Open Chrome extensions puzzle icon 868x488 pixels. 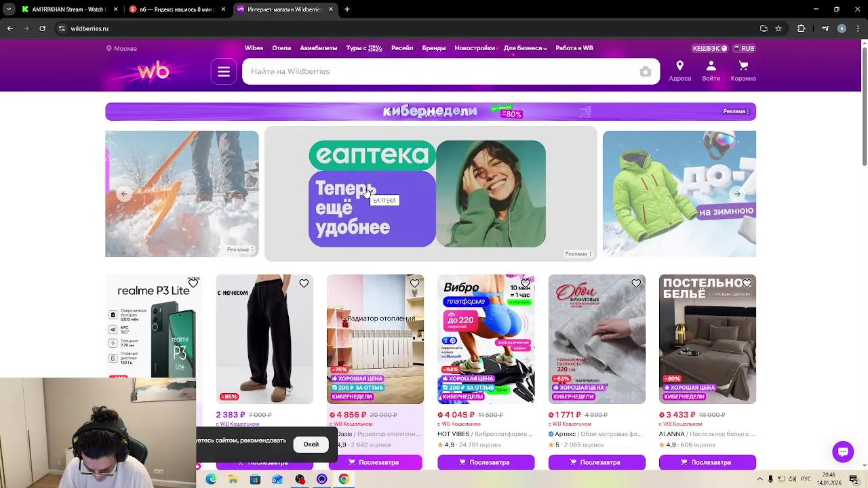pos(801,28)
